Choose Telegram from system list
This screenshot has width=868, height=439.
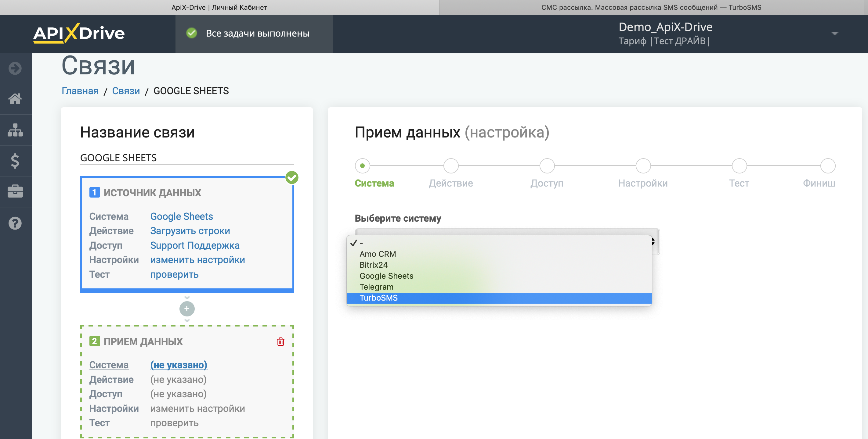(x=499, y=287)
